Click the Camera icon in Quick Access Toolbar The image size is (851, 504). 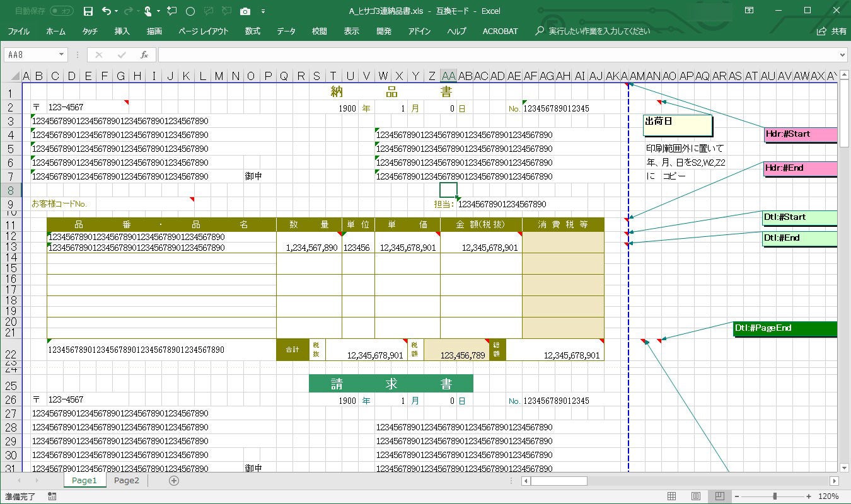click(x=246, y=11)
